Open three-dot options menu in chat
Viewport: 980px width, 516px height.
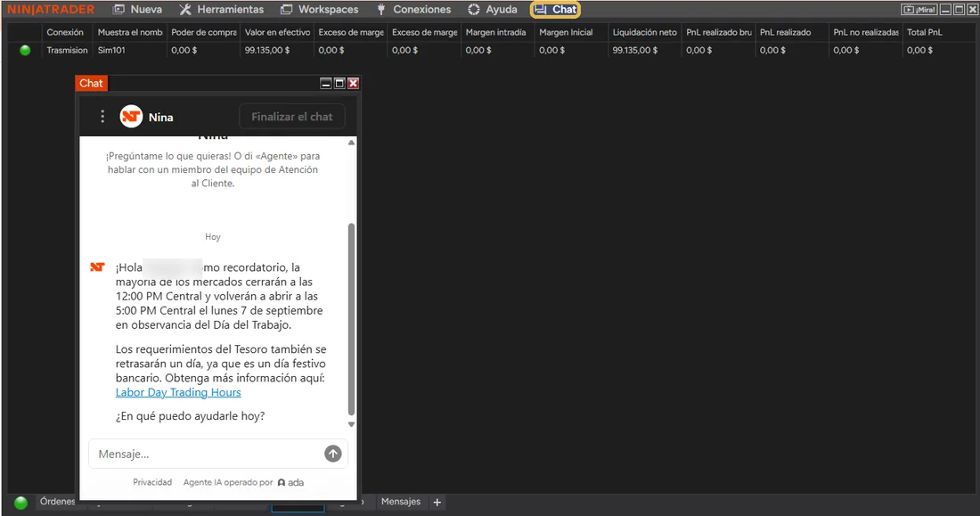click(102, 117)
